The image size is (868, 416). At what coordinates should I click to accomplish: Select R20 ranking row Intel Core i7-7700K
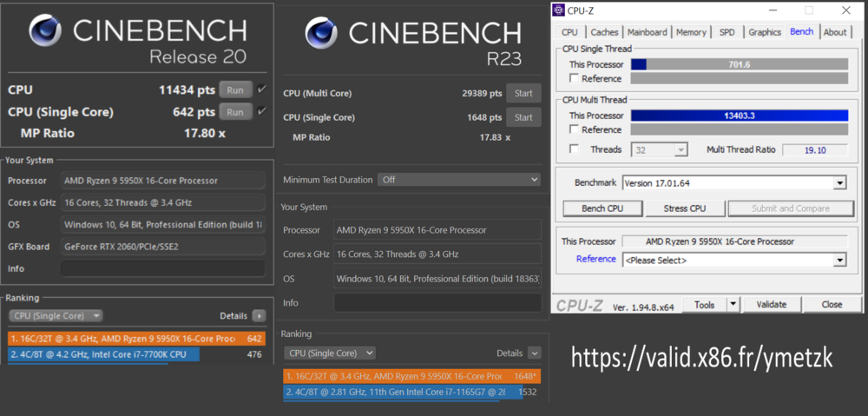click(137, 354)
